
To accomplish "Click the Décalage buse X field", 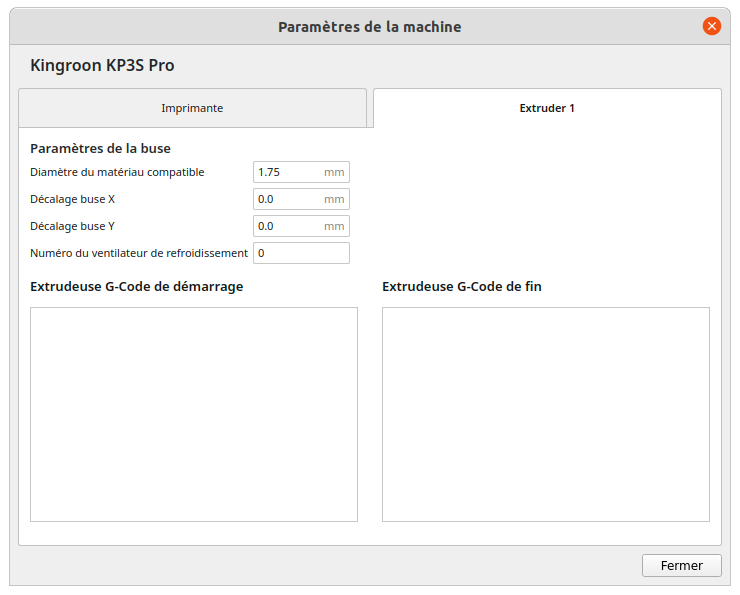I will pyautogui.click(x=302, y=199).
